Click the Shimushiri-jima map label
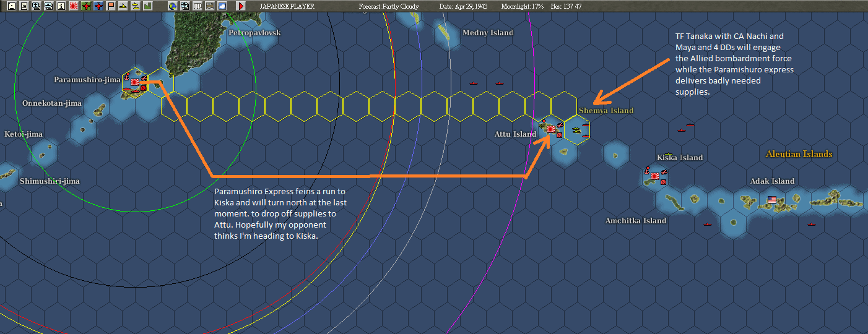Viewport: 868px width, 334px height. pos(50,181)
